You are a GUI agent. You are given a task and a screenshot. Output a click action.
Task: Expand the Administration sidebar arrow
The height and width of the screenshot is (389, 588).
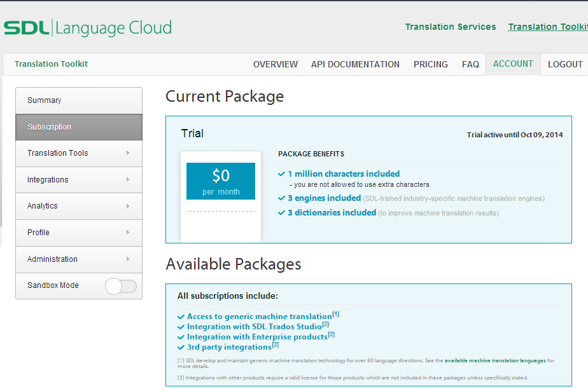(128, 259)
